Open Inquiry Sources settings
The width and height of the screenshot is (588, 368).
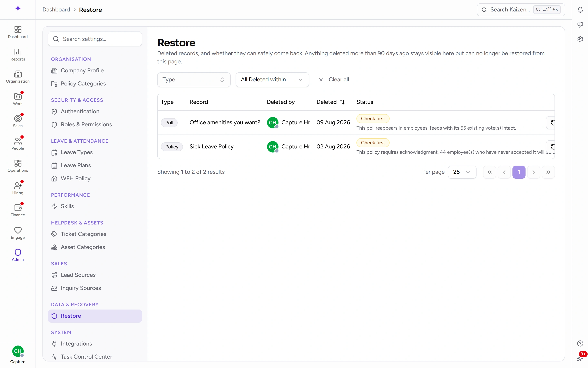pyautogui.click(x=95, y=288)
